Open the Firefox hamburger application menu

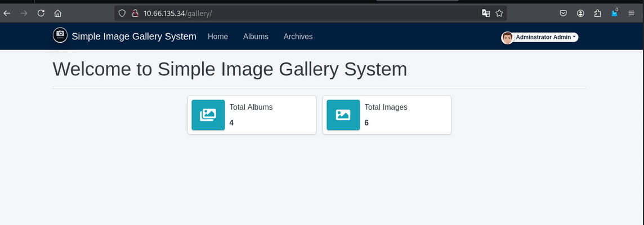coord(632,13)
